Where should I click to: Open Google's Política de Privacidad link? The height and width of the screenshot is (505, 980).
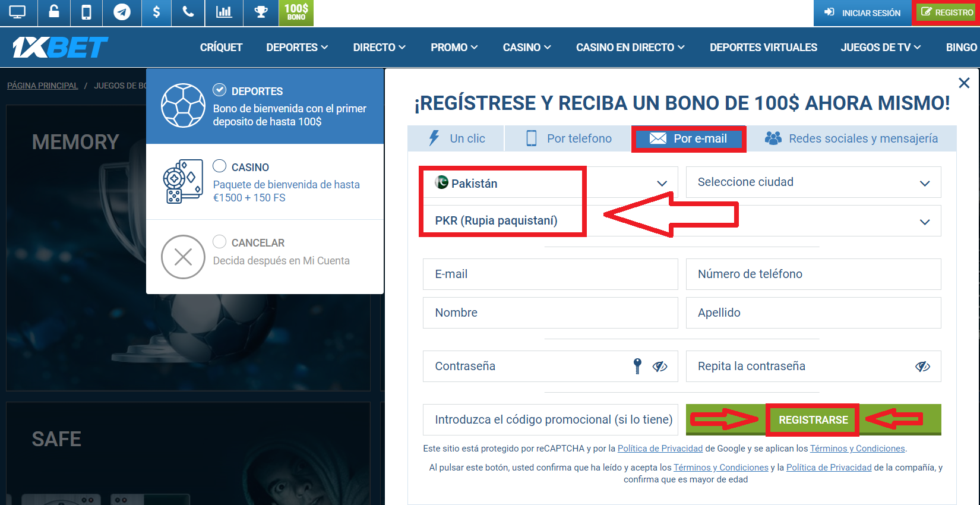(x=660, y=449)
